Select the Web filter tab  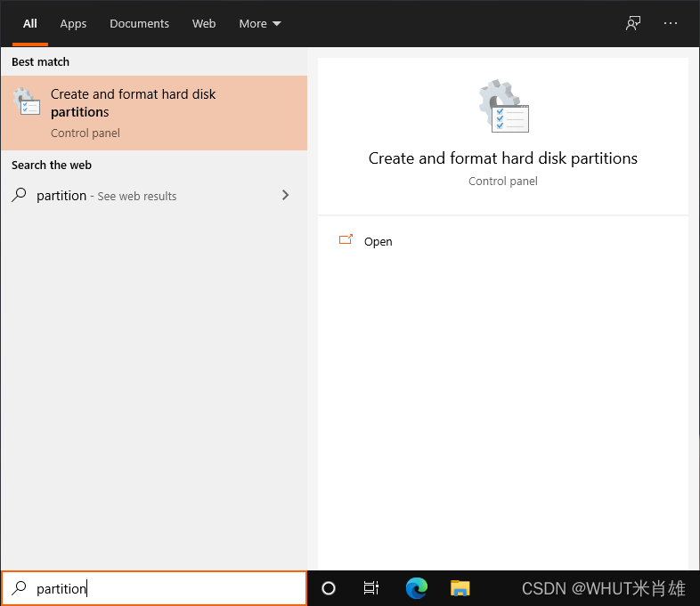(x=204, y=24)
